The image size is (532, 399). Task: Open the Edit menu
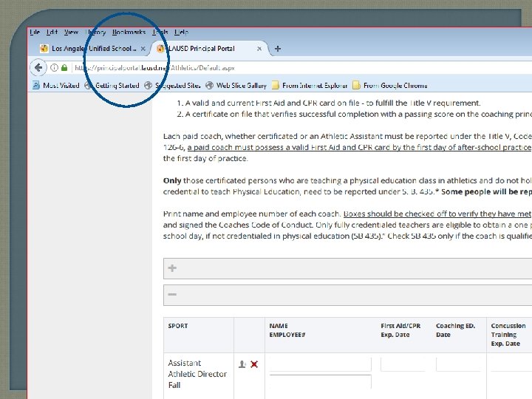[52, 33]
